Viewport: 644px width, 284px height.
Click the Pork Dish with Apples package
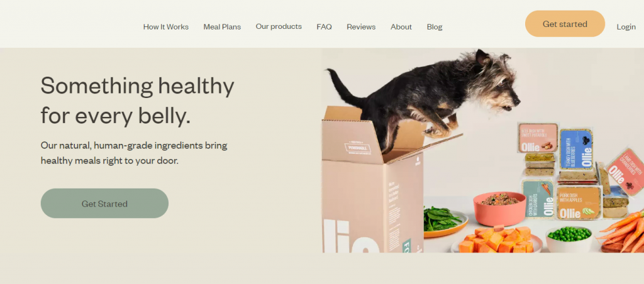579,202
